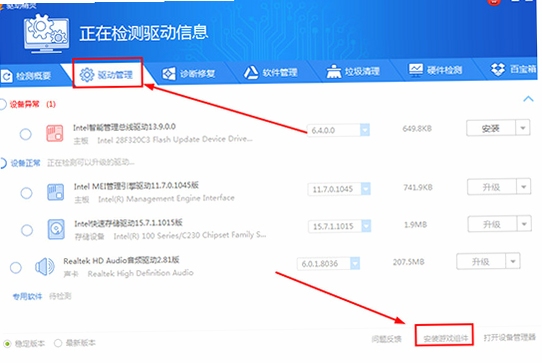This screenshot has width=542, height=363.
Task: Open the arrow next to Realtek 升级 button
Action: point(513,261)
